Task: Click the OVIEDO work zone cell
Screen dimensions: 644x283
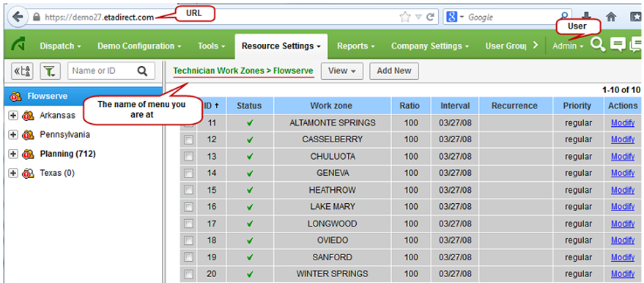Action: pyautogui.click(x=333, y=240)
